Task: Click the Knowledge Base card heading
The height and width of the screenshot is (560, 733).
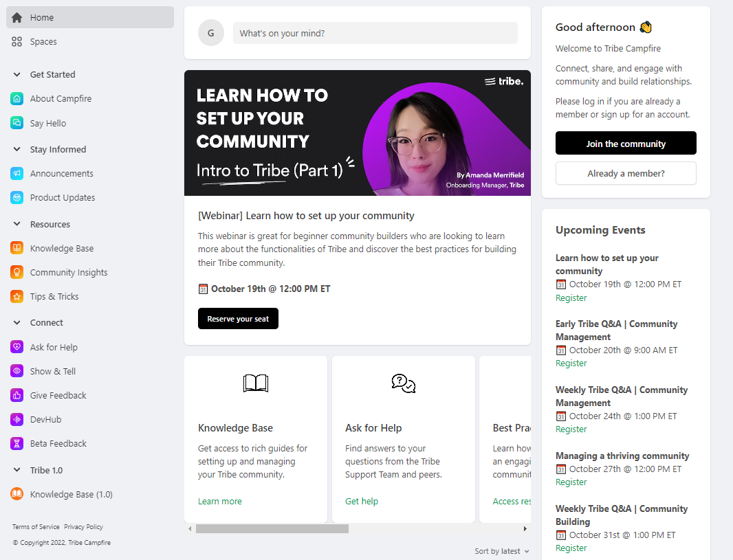Action: pos(235,428)
